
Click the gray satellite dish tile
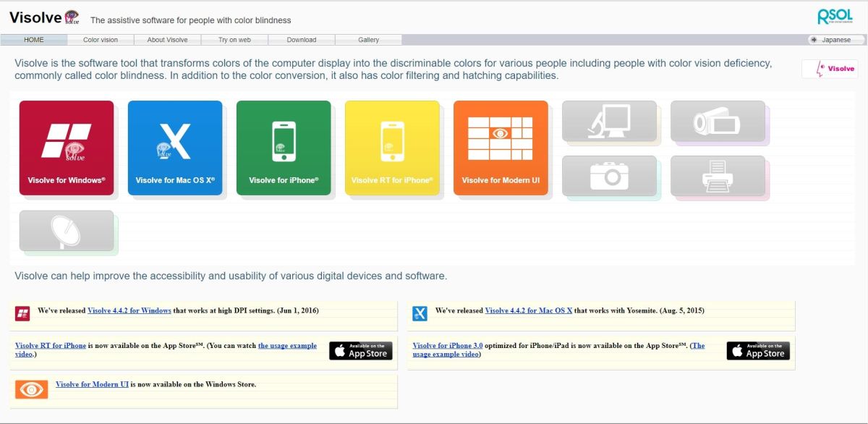(67, 231)
